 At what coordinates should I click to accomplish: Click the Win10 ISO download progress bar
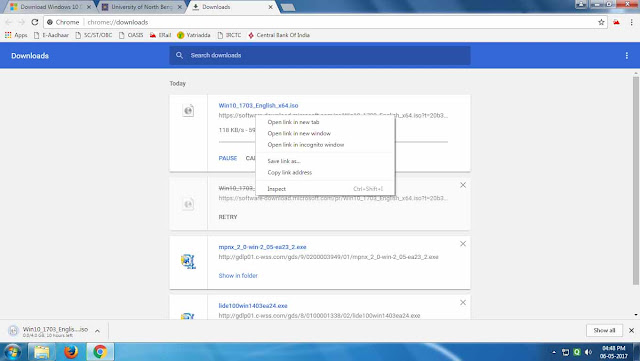[333, 142]
